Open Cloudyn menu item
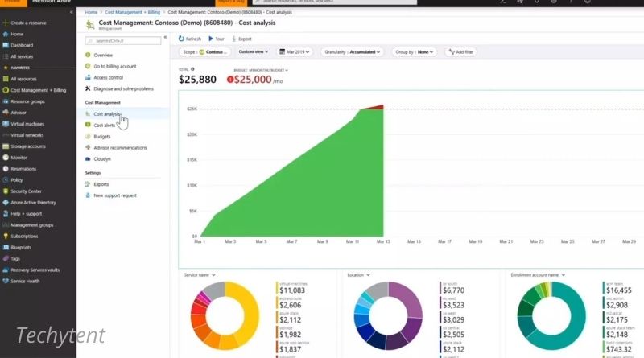 [102, 158]
